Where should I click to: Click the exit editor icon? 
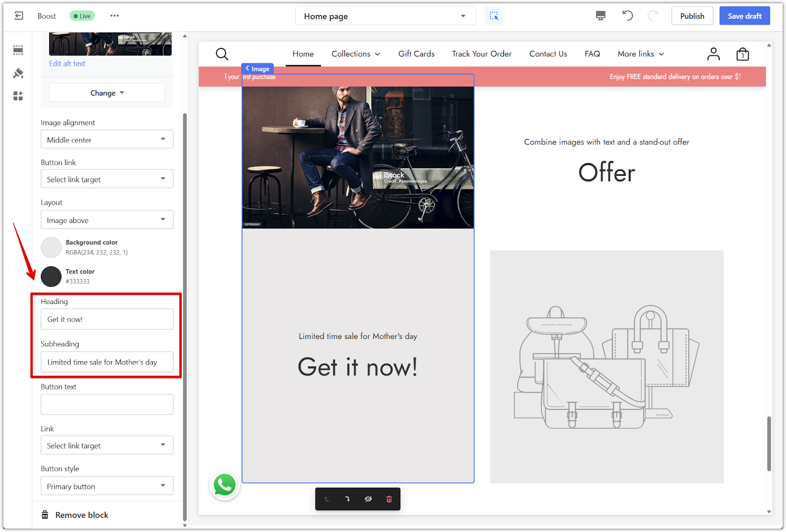tap(19, 16)
